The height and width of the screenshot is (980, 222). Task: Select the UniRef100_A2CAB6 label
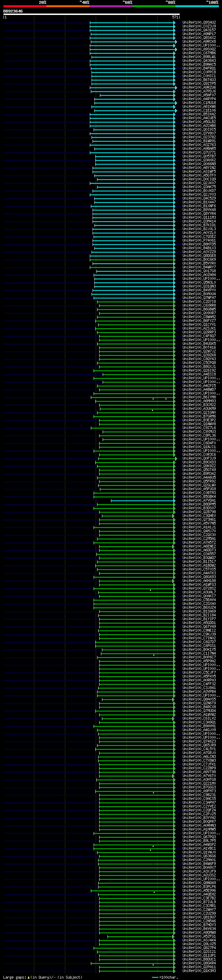coord(199,125)
